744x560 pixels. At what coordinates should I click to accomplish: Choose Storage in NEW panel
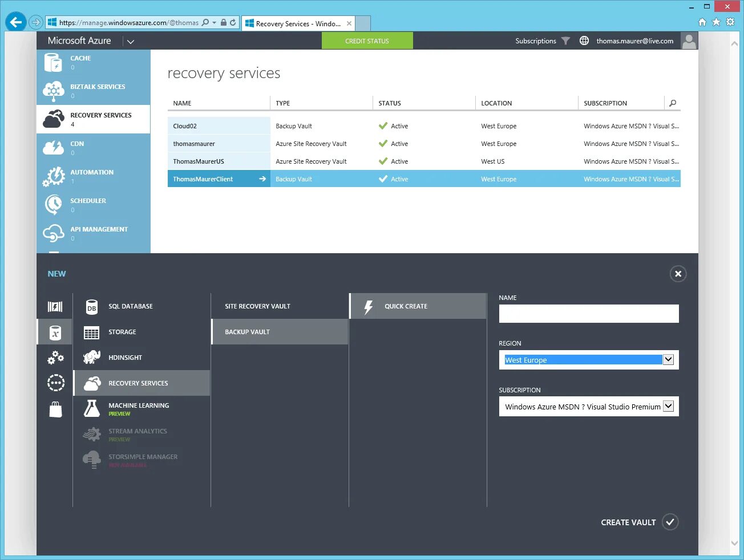[142, 332]
